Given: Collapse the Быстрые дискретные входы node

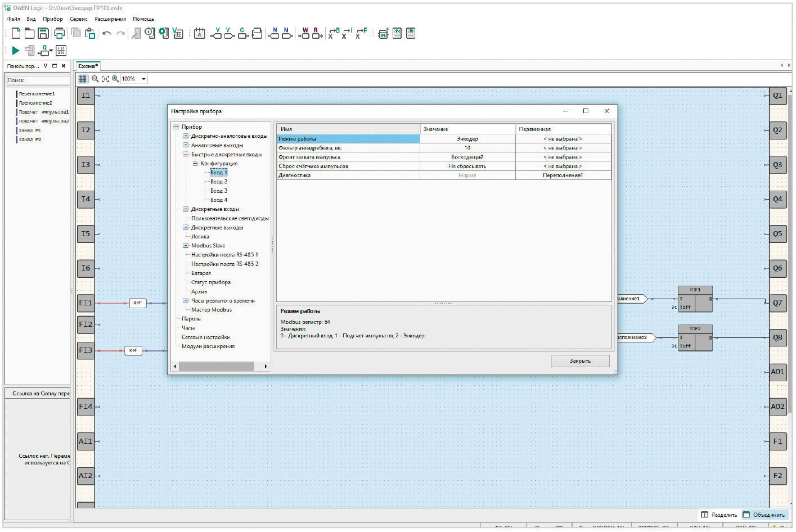Looking at the screenshot, I should pyautogui.click(x=186, y=155).
